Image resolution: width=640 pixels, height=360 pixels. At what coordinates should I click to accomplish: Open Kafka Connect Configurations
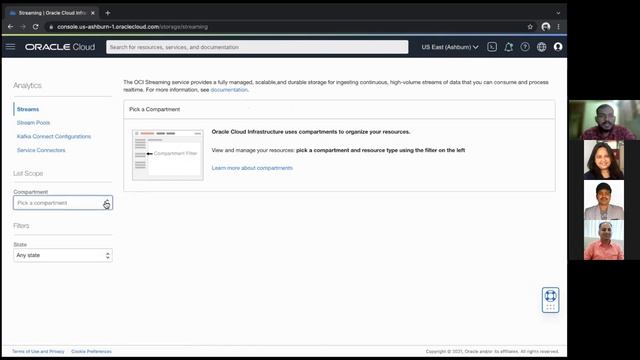coord(54,136)
